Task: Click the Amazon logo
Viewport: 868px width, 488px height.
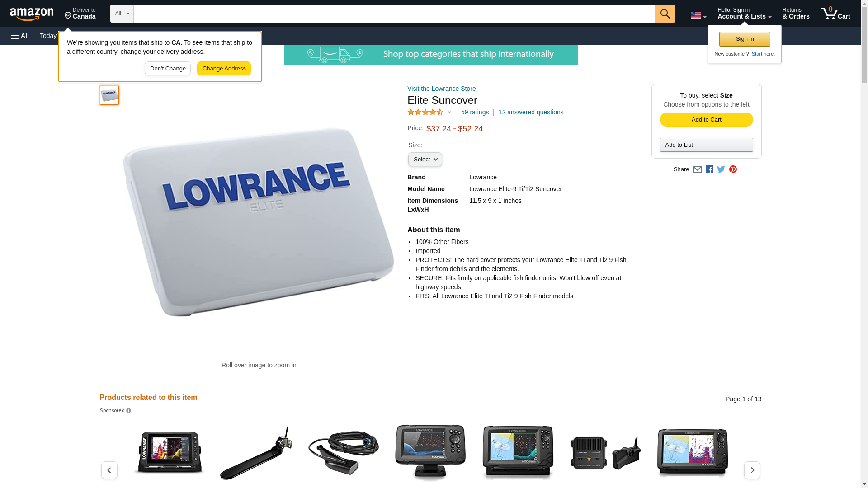Action: tap(32, 14)
